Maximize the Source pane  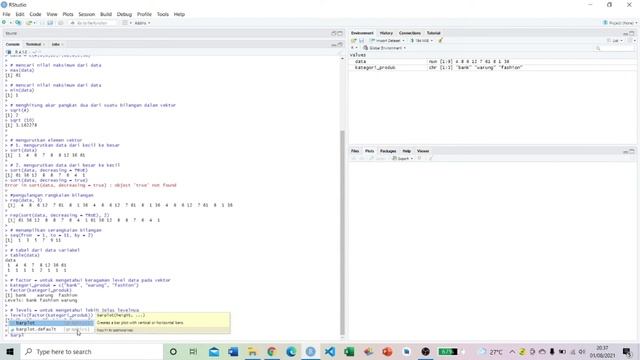pos(340,33)
